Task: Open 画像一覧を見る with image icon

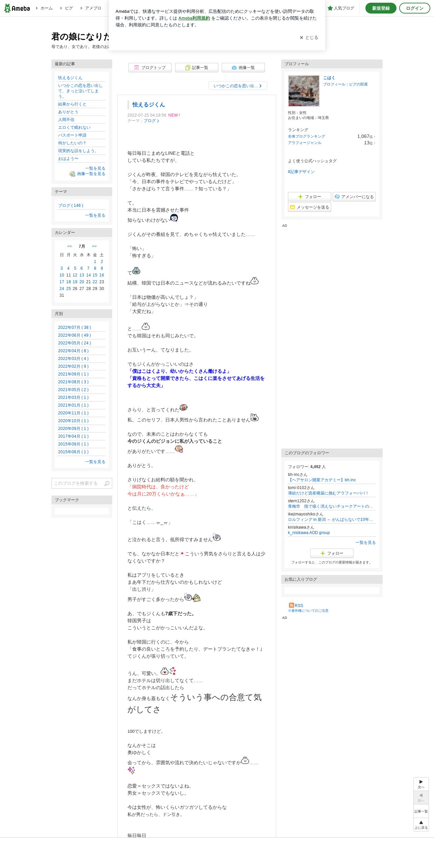Action: point(88,174)
